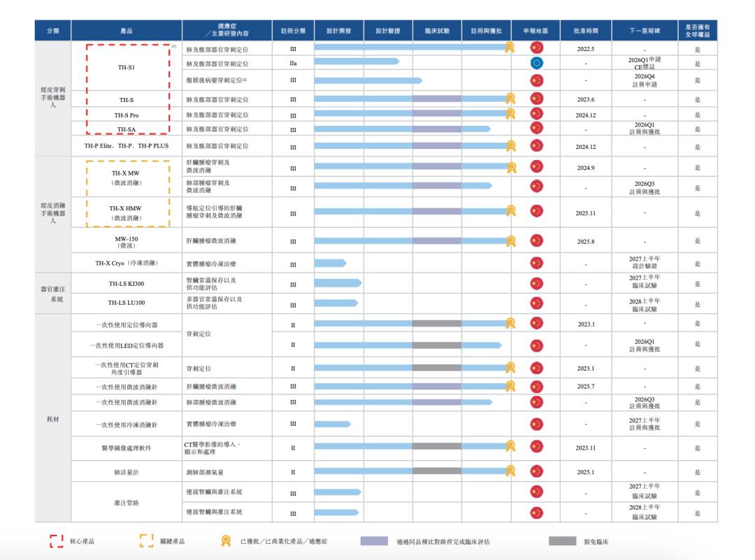Click the EU flag in the IIa row
Image resolution: width=755 pixels, height=560 pixels.
(x=536, y=63)
